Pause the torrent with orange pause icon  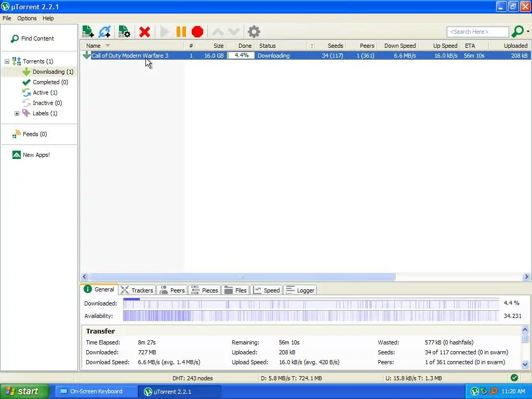tap(181, 32)
